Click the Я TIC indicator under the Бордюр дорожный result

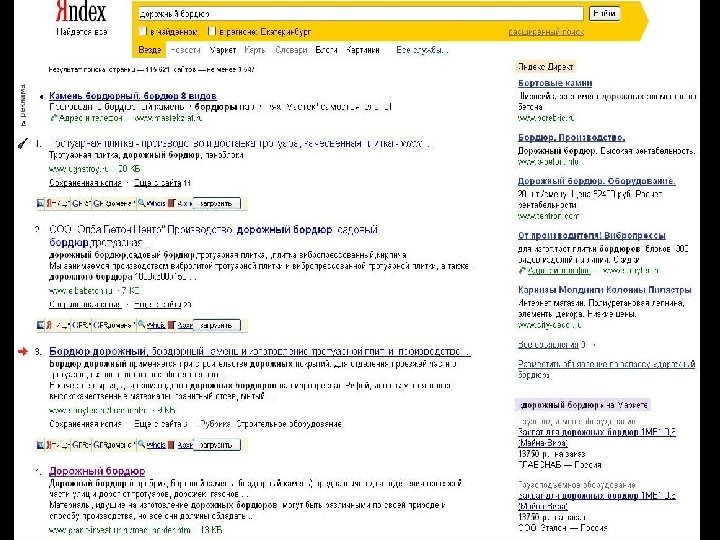(x=58, y=445)
